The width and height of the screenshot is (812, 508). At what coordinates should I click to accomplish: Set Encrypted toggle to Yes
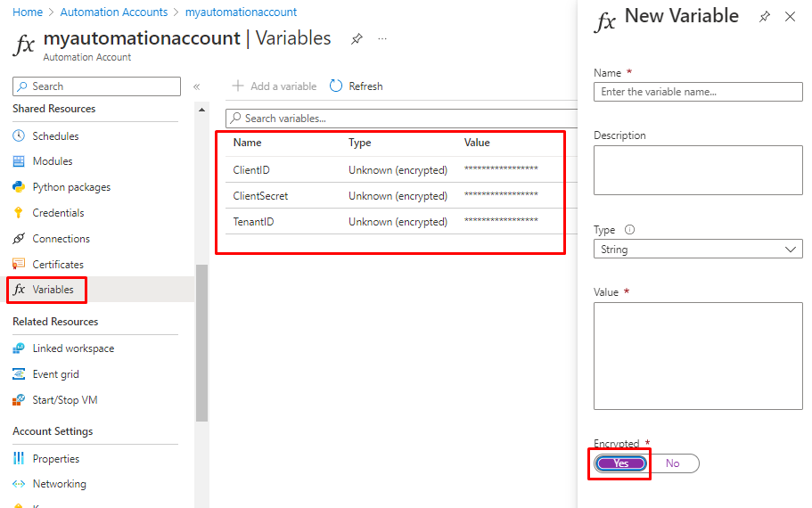click(620, 463)
